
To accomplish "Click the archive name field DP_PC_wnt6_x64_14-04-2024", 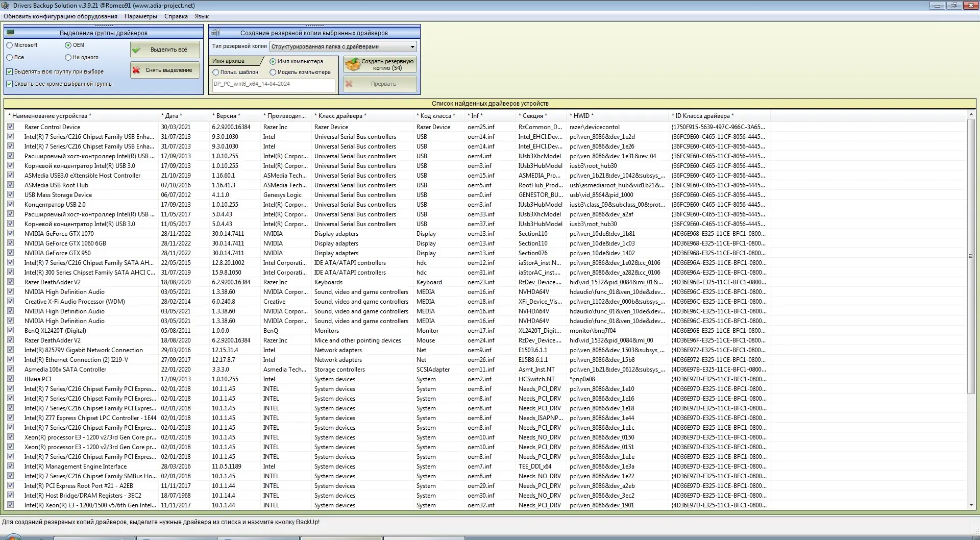I will (274, 85).
